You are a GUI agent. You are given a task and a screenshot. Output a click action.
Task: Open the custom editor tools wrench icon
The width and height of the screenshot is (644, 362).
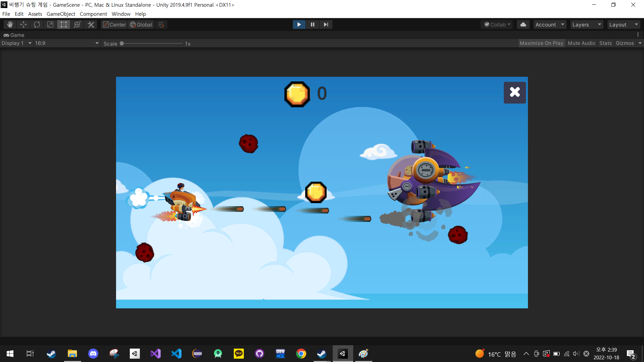point(91,24)
